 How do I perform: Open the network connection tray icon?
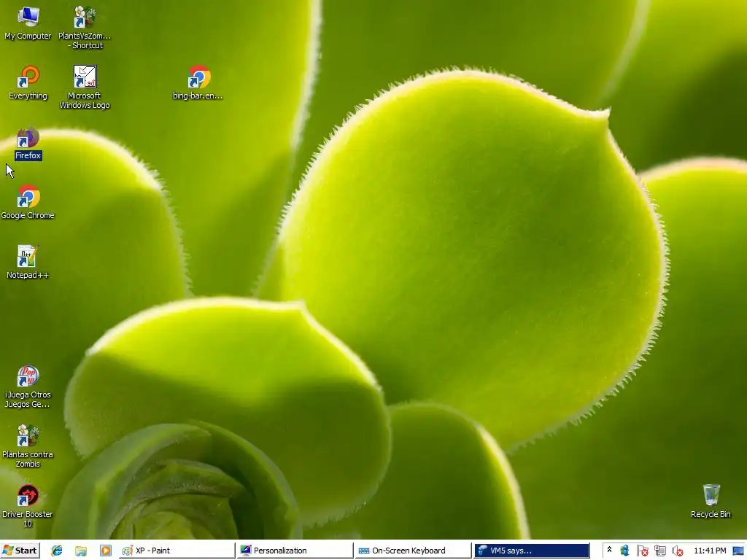659,551
